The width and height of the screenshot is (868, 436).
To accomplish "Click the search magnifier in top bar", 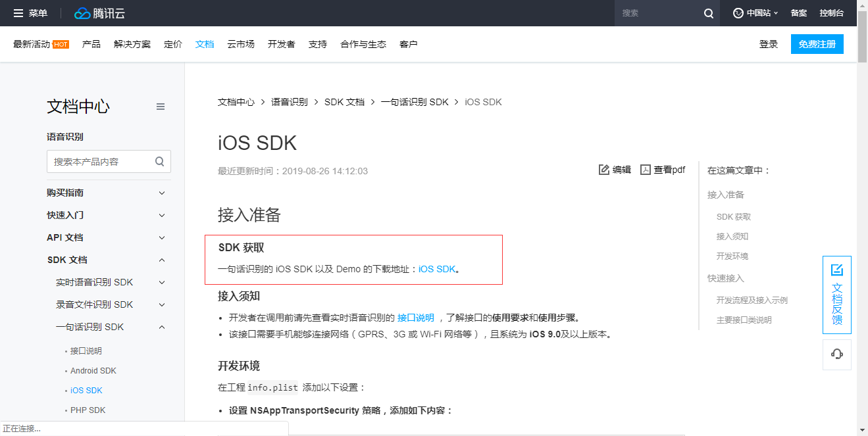I will click(x=709, y=13).
